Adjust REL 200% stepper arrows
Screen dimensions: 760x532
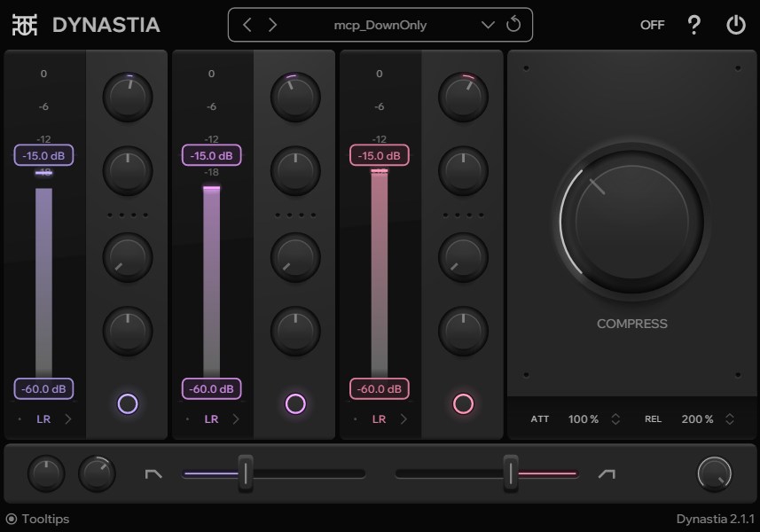click(730, 419)
